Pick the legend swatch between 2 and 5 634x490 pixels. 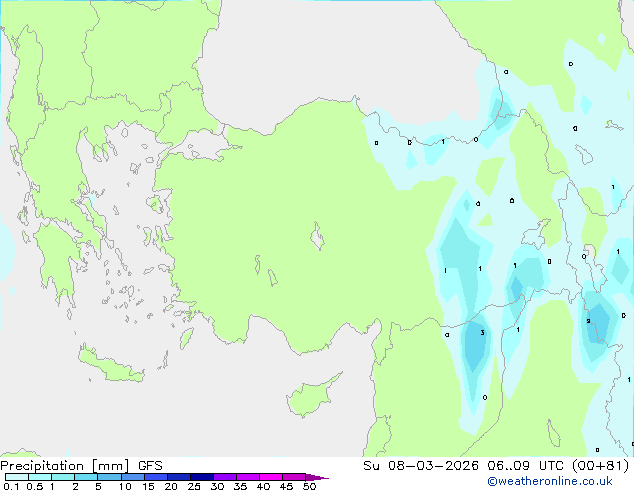[x=86, y=477]
